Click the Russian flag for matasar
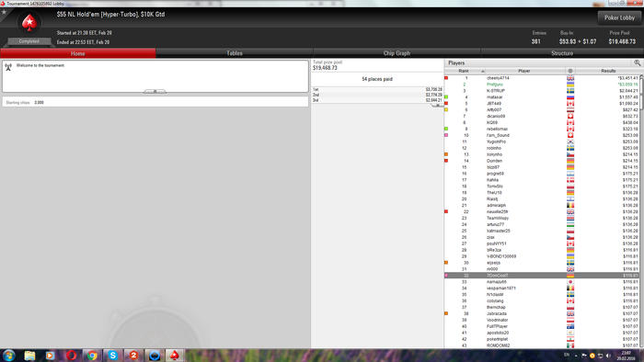The height and width of the screenshot is (362, 644). coord(570,97)
